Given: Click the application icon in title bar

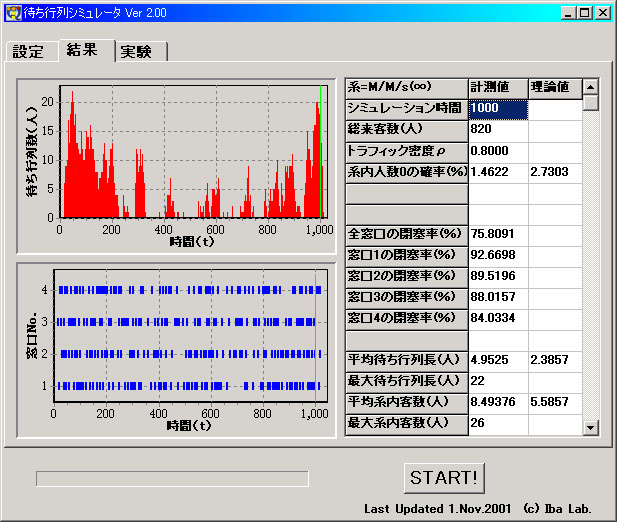Looking at the screenshot, I should pyautogui.click(x=13, y=13).
